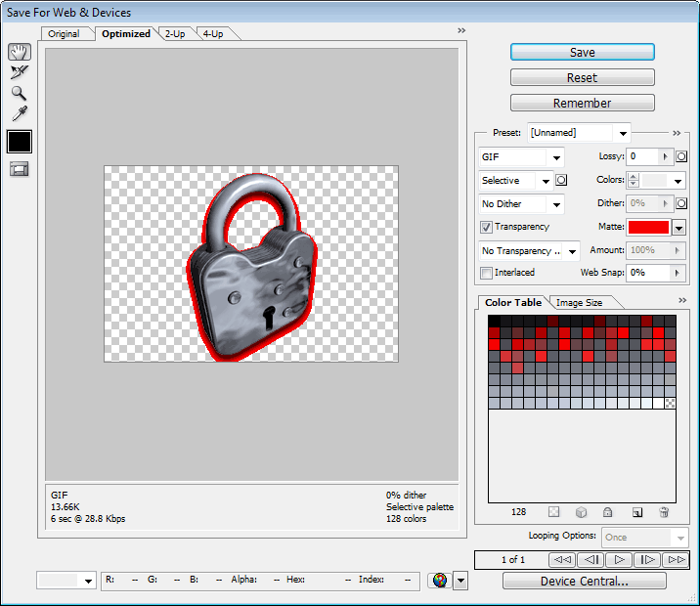The height and width of the screenshot is (606, 700).
Task: Toggle slices visibility icon
Action: coord(20,169)
